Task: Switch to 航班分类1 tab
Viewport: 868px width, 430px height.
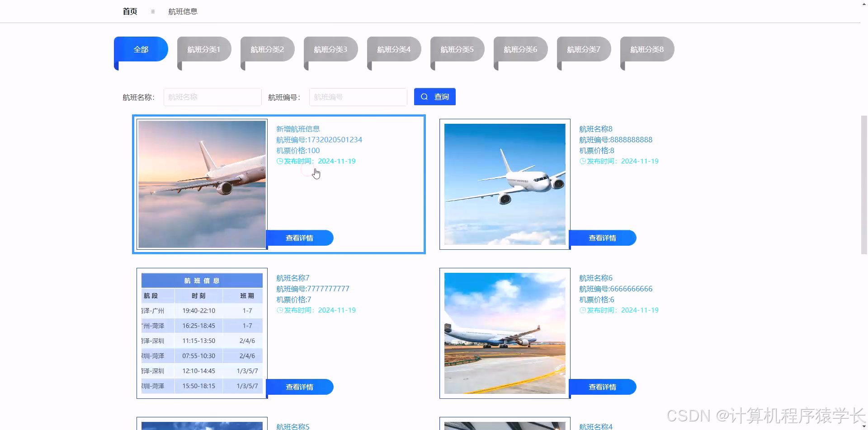Action: point(204,50)
